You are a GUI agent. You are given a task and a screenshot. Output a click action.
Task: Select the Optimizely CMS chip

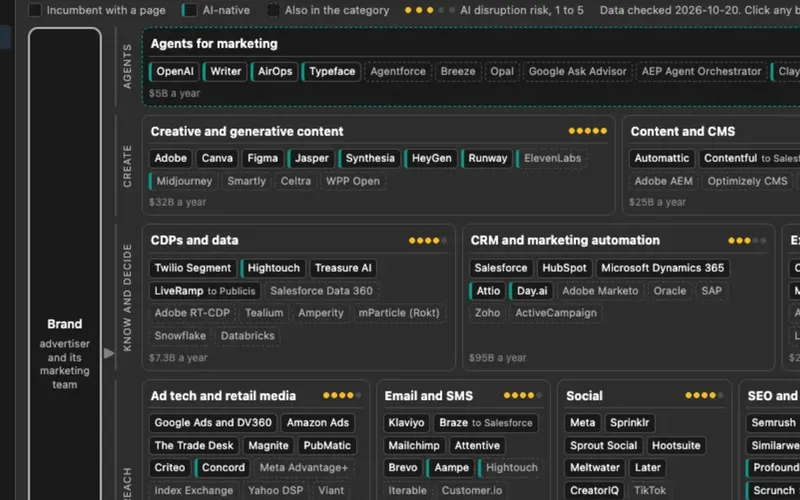(x=747, y=181)
